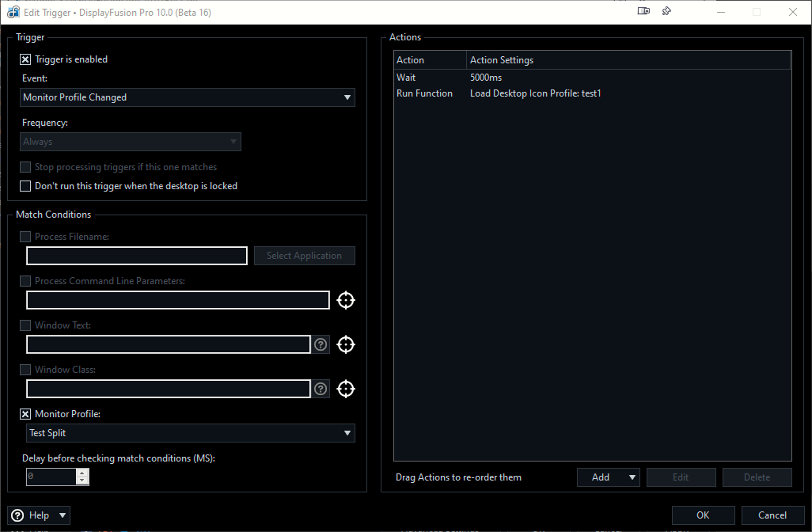Toggle the Monitor Profile match condition checkbox
The height and width of the screenshot is (532, 812).
click(25, 414)
